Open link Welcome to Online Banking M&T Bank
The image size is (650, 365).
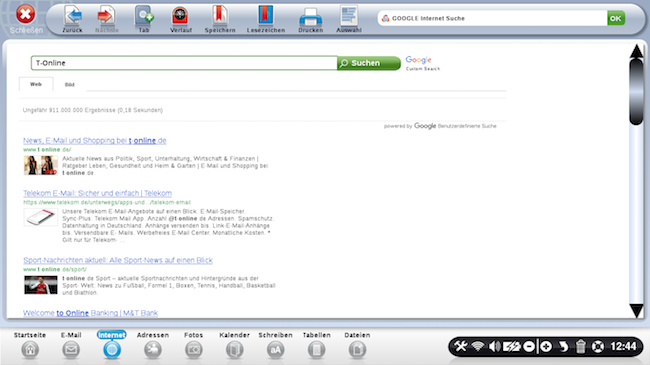[x=90, y=313]
